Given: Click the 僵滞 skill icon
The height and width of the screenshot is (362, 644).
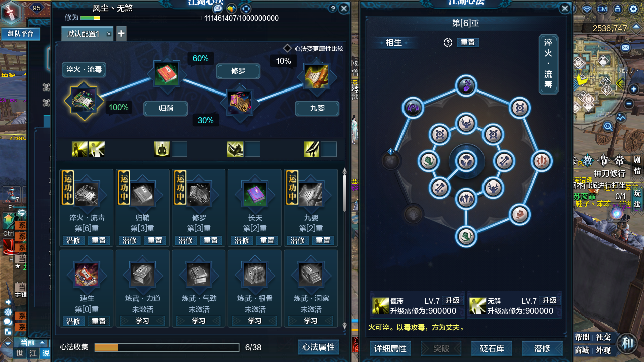Looking at the screenshot, I should [x=380, y=305].
